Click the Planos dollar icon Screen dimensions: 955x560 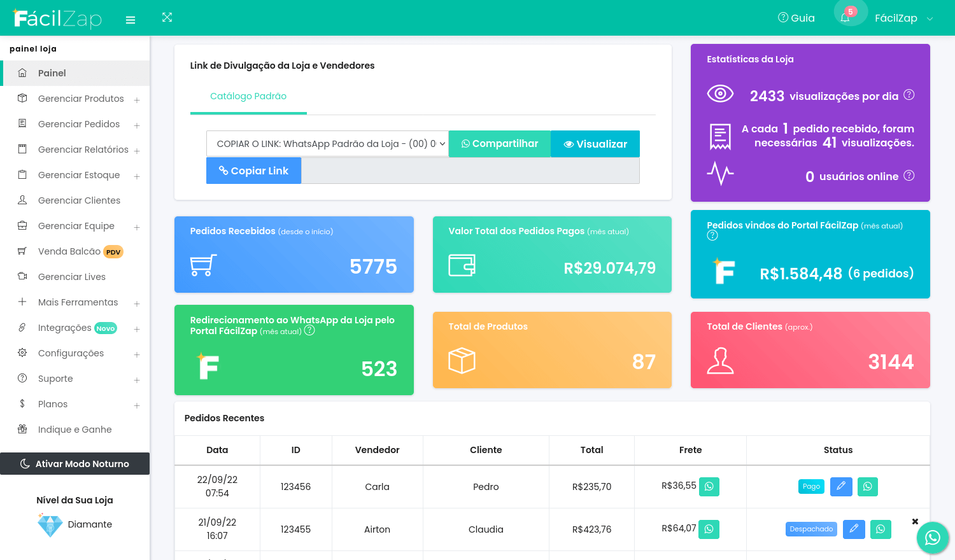click(22, 403)
